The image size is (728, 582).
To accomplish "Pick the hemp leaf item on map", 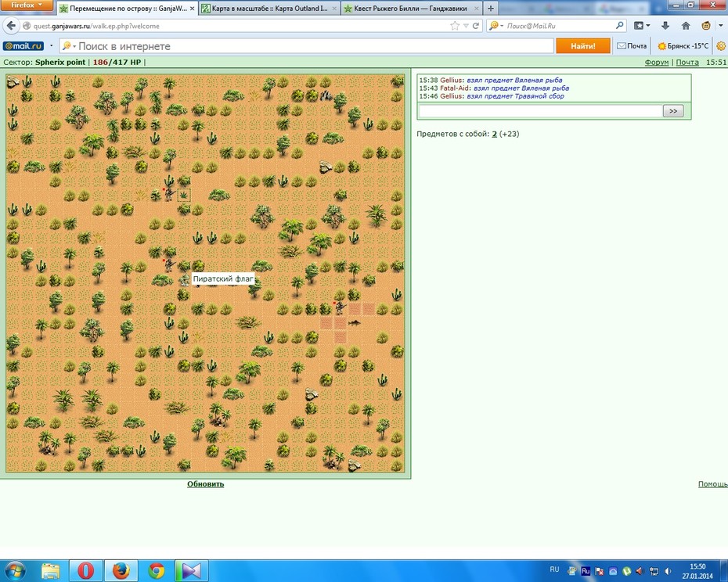I will point(184,196).
